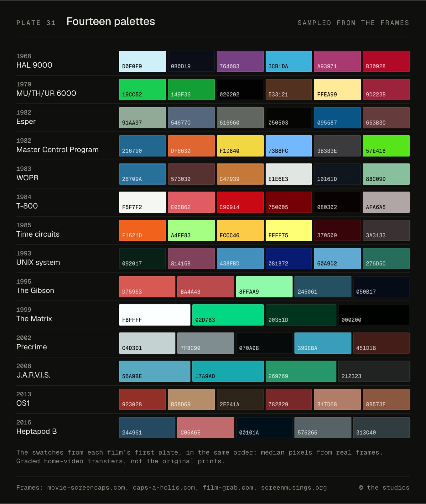Select the C06A6E rose swatch
The width and height of the screenshot is (426, 504).
click(206, 428)
